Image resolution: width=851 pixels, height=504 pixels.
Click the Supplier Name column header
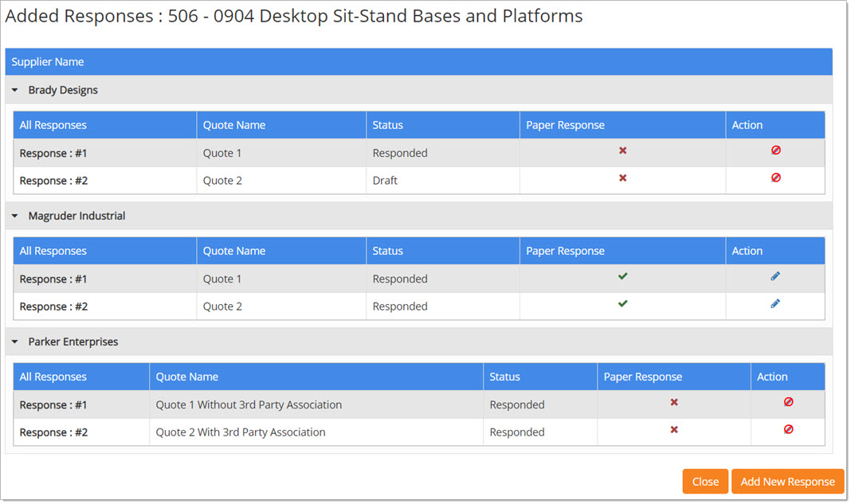(48, 62)
